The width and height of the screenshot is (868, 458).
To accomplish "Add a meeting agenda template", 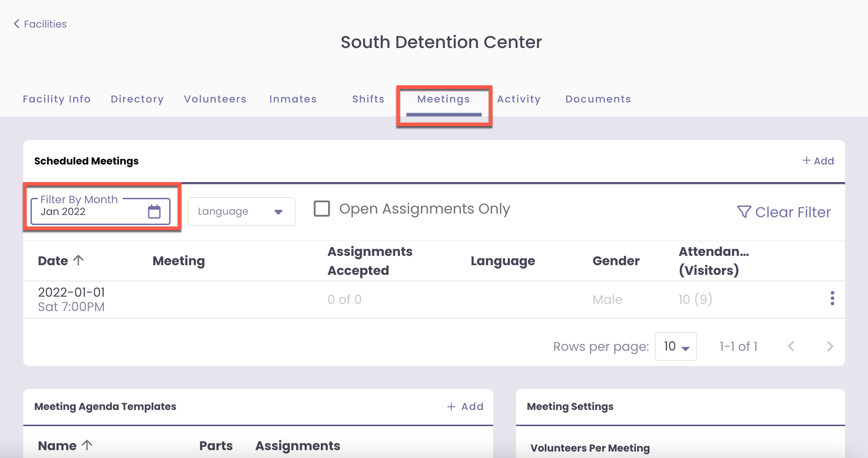I will (465, 406).
